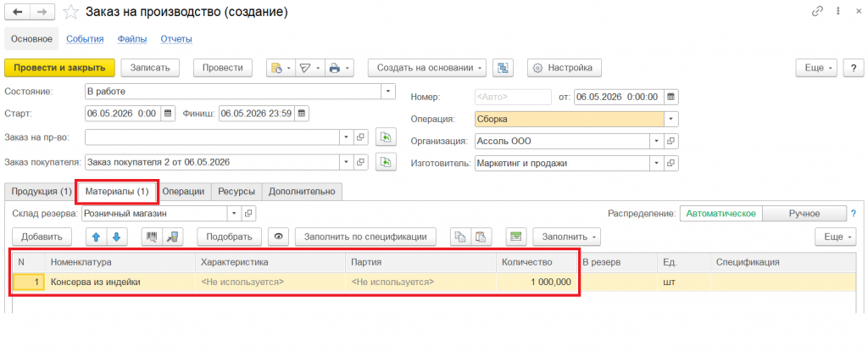The width and height of the screenshot is (868, 358).
Task: Open document report/movements icon dropdown in toolbar
Action: point(281,68)
